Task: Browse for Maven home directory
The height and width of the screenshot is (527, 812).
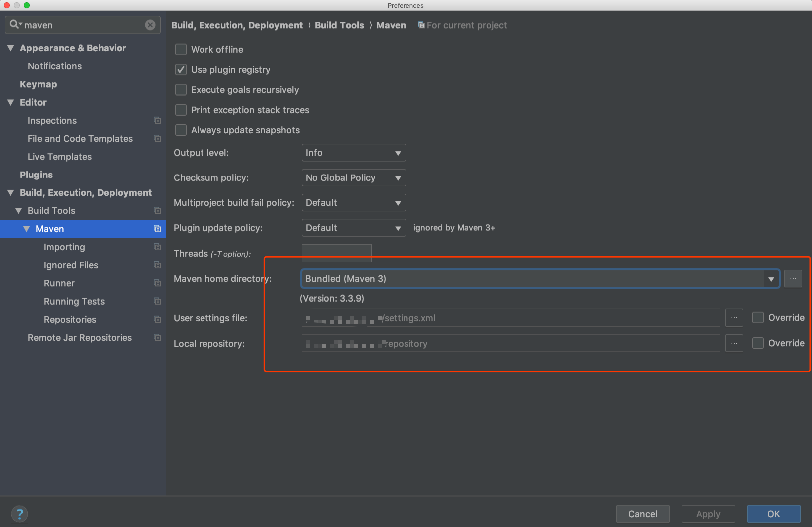Action: 793,278
